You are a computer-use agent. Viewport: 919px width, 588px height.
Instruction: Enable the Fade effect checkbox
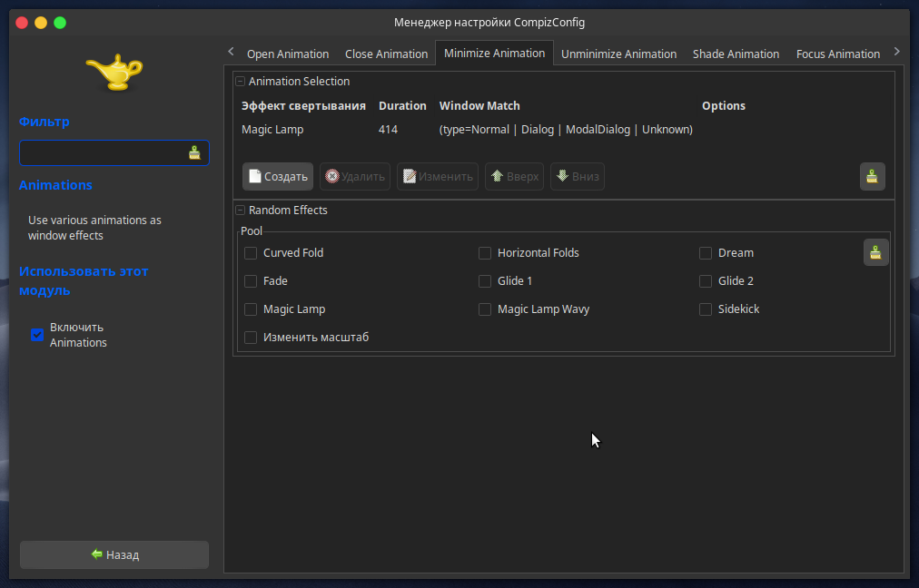(x=251, y=281)
